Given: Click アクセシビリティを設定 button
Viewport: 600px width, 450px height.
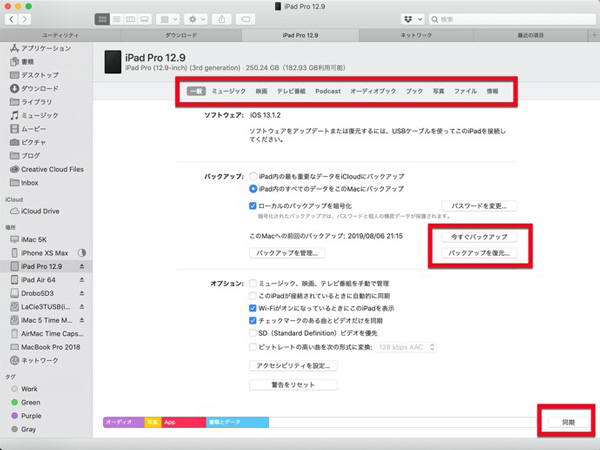Looking at the screenshot, I should [x=293, y=366].
